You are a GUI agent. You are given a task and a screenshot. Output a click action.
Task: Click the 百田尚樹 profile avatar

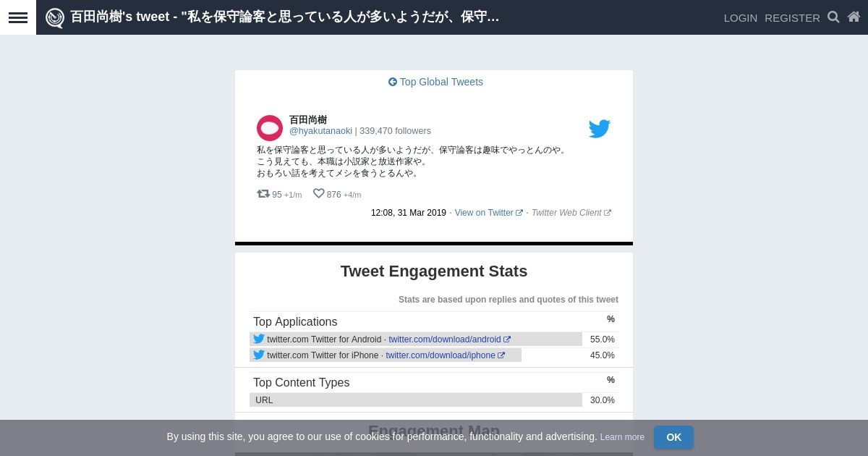pyautogui.click(x=270, y=128)
